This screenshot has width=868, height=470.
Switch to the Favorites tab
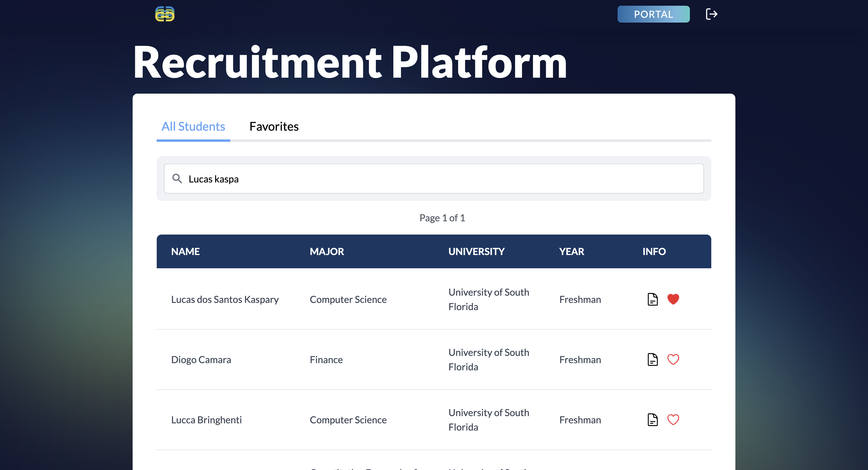click(274, 126)
